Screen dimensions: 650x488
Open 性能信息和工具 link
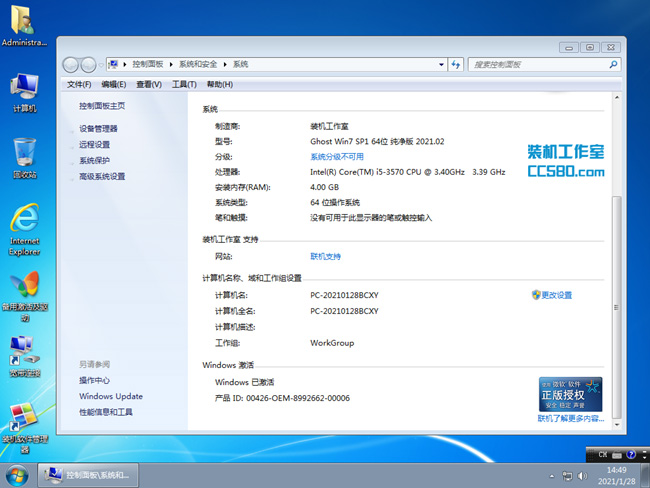106,412
